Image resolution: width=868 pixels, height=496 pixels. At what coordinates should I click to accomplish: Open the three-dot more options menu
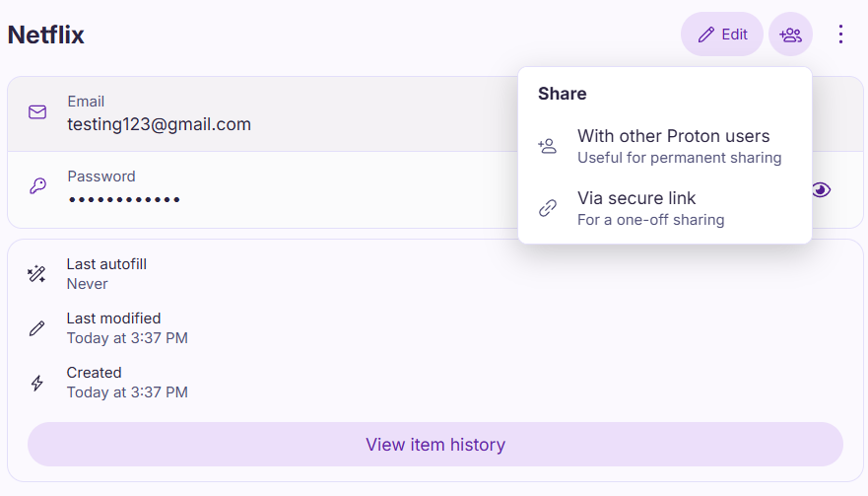coord(840,35)
